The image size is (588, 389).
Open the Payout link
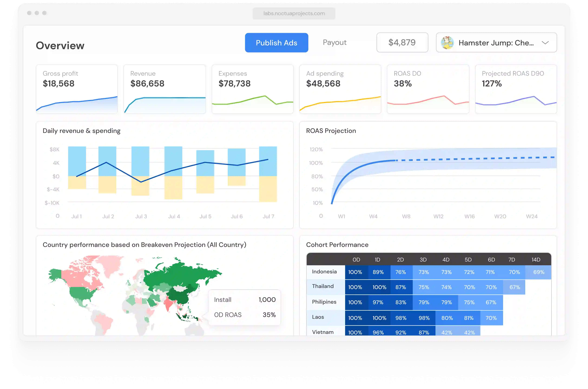tap(334, 42)
